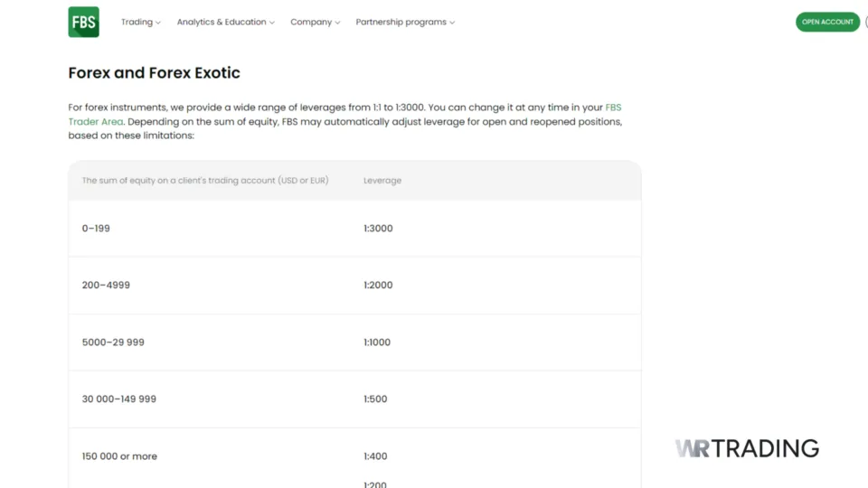
Task: Click the Forex and Forex Exotic heading
Action: [154, 73]
